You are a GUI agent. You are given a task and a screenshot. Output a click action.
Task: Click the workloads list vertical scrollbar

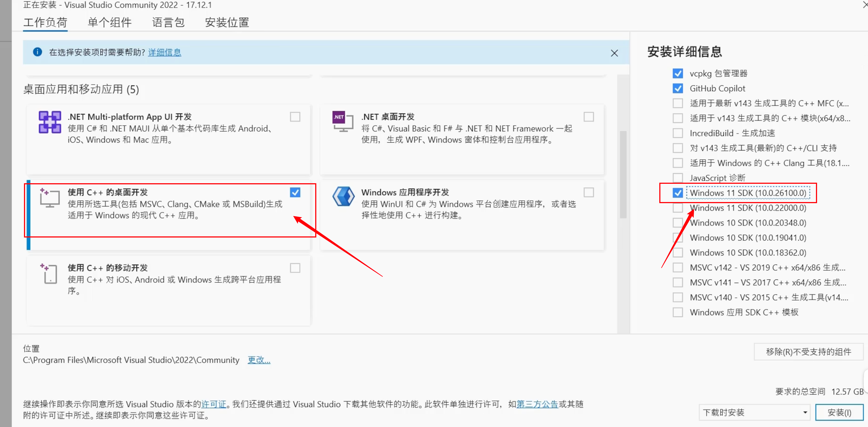(623, 175)
